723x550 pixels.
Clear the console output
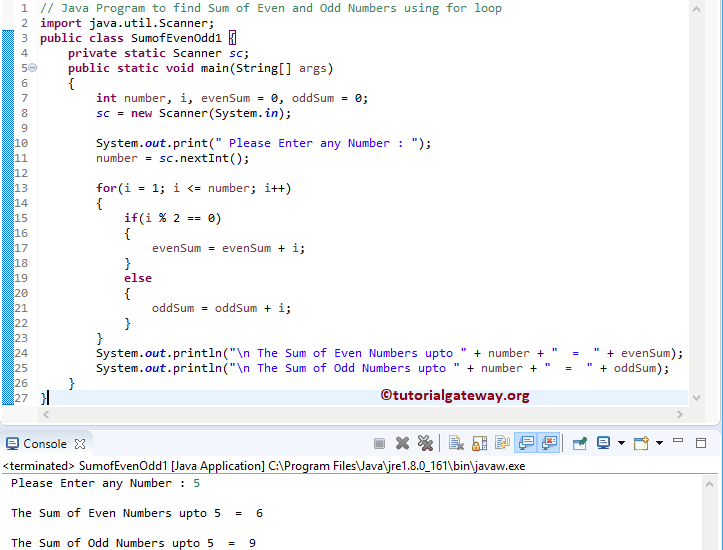point(456,444)
